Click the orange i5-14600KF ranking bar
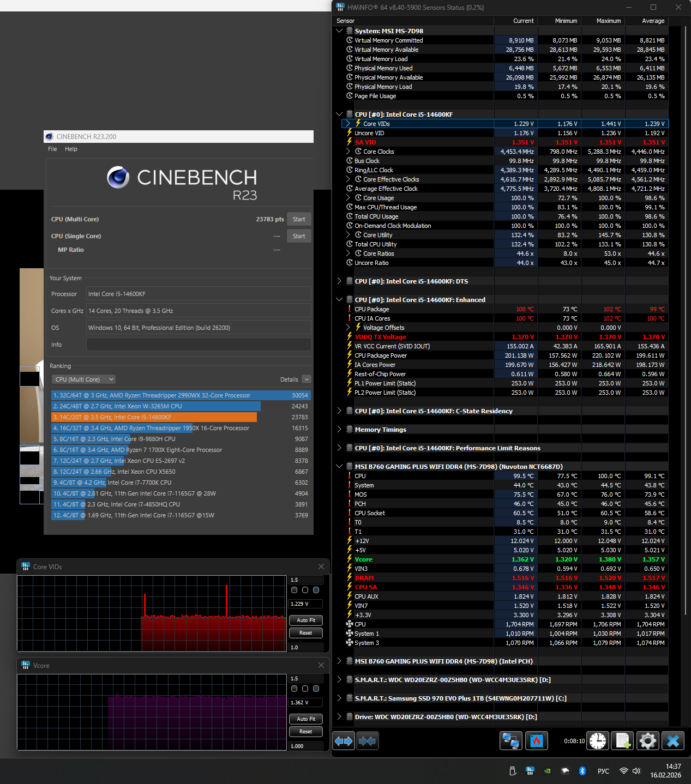 (x=154, y=417)
